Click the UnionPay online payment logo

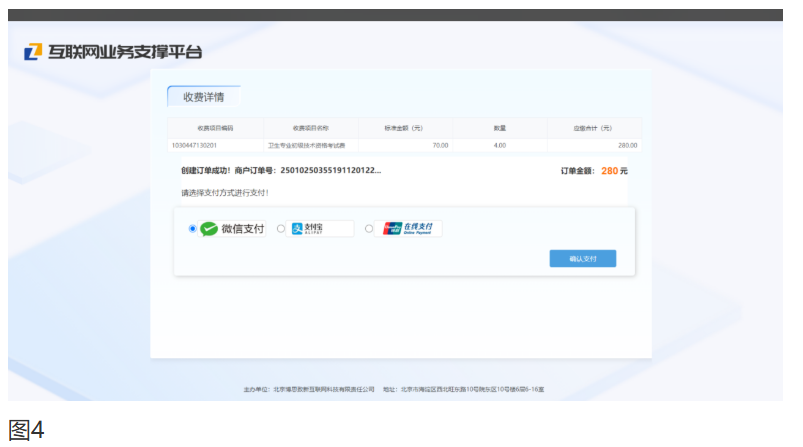411,229
